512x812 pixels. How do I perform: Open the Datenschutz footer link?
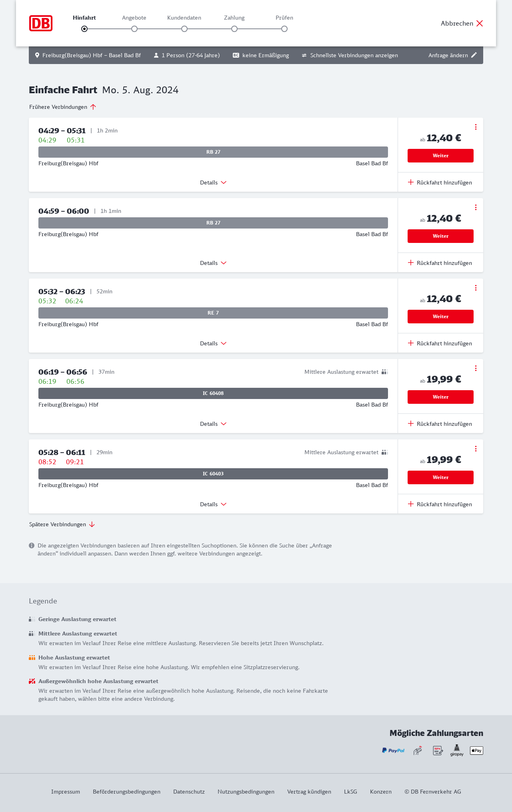coord(189,792)
